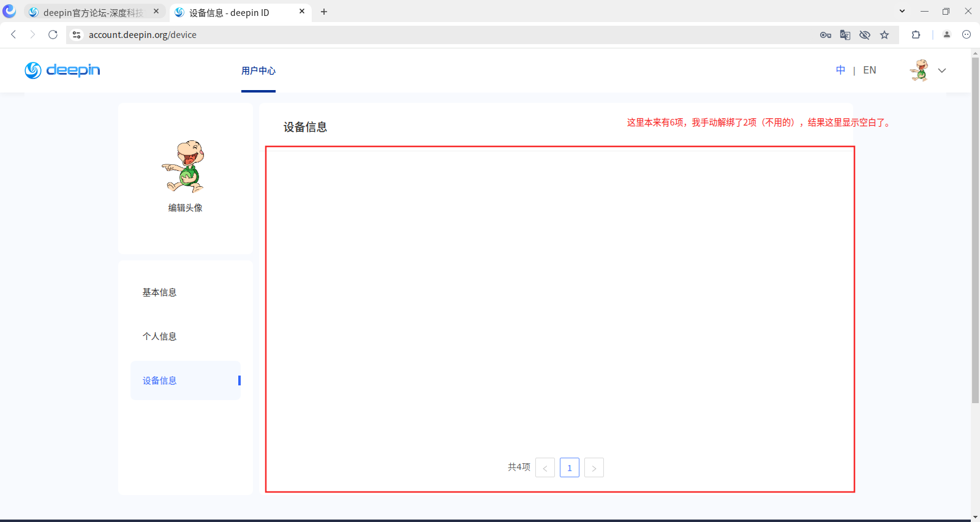Go to previous page pagination arrow

pyautogui.click(x=545, y=467)
